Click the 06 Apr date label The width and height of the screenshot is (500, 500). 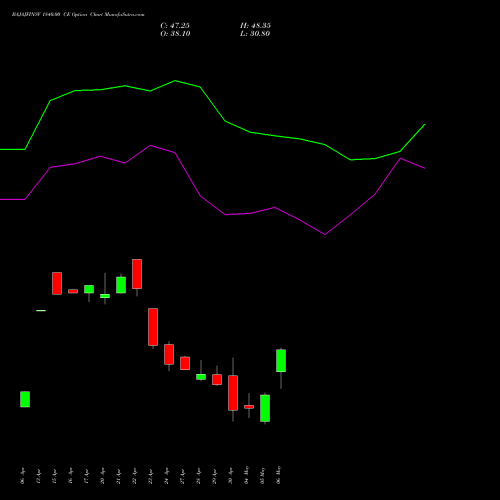(23, 476)
